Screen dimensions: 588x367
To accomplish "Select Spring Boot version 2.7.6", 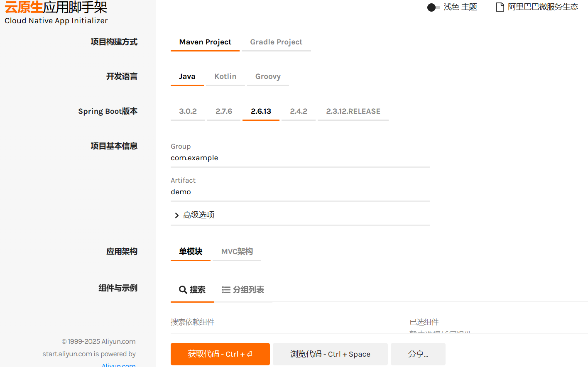I will pos(224,111).
